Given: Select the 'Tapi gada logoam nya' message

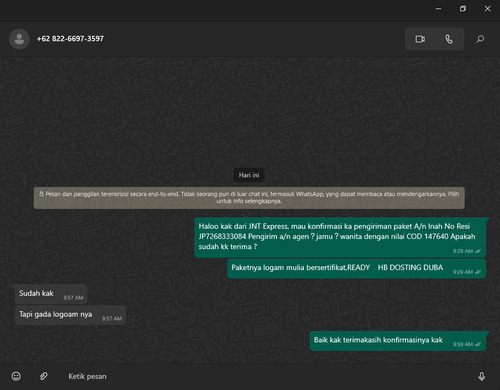Looking at the screenshot, I should point(70,315).
